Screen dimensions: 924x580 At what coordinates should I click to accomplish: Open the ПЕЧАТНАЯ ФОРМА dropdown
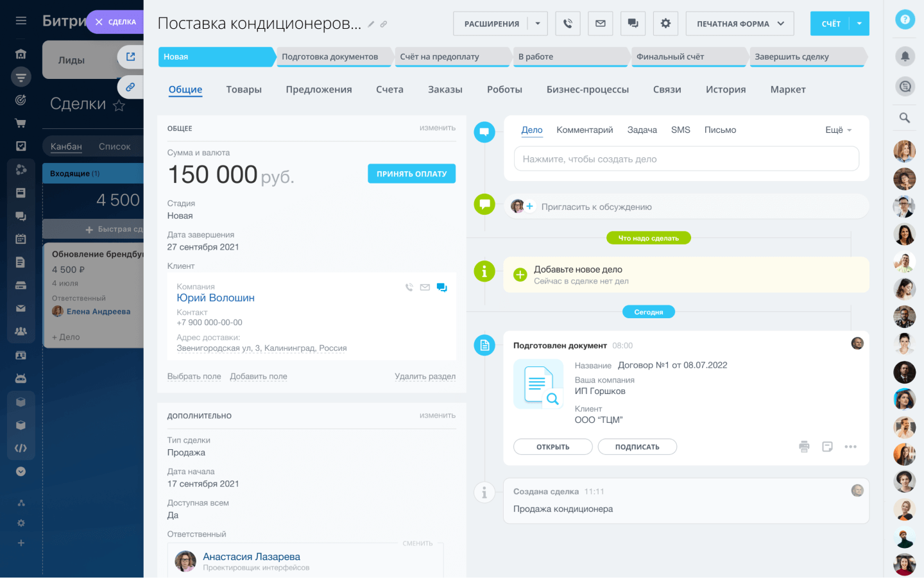tap(739, 23)
